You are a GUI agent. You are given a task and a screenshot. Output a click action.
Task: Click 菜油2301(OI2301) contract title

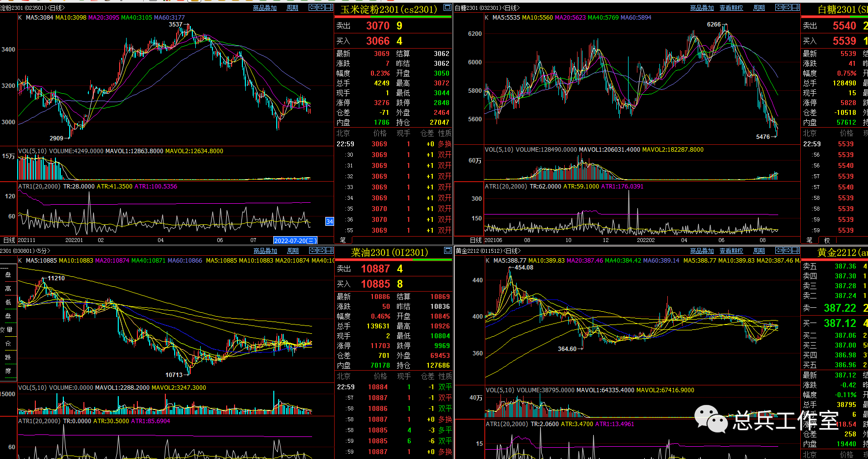point(390,252)
